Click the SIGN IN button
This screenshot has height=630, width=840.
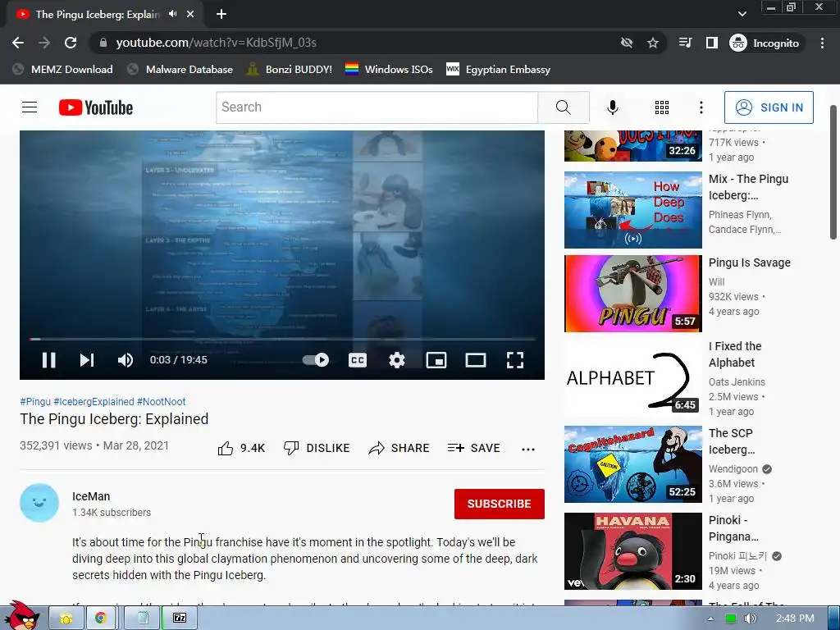tap(769, 107)
